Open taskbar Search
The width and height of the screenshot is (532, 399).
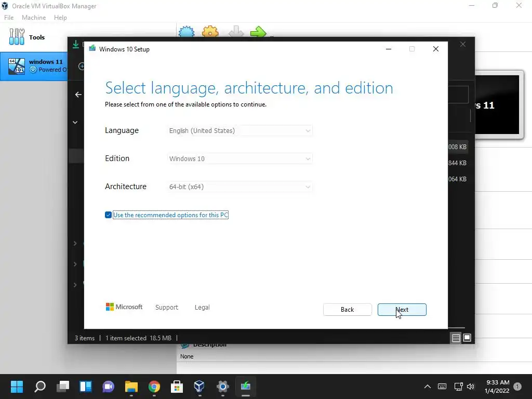[x=40, y=387]
